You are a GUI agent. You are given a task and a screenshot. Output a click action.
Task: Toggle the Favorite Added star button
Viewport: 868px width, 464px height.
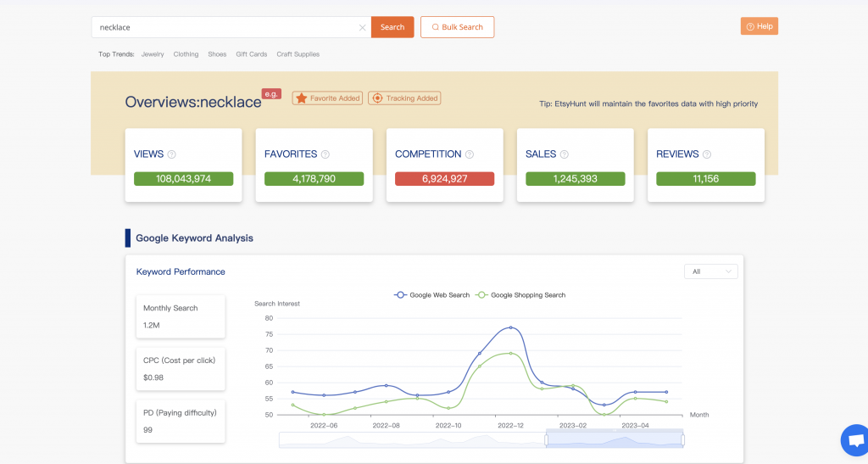coord(327,98)
